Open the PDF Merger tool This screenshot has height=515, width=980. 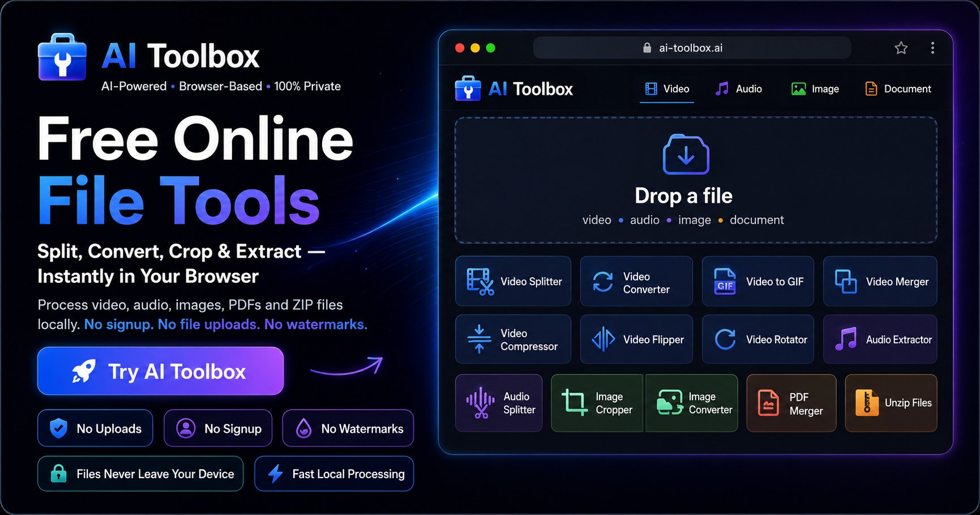click(x=791, y=403)
